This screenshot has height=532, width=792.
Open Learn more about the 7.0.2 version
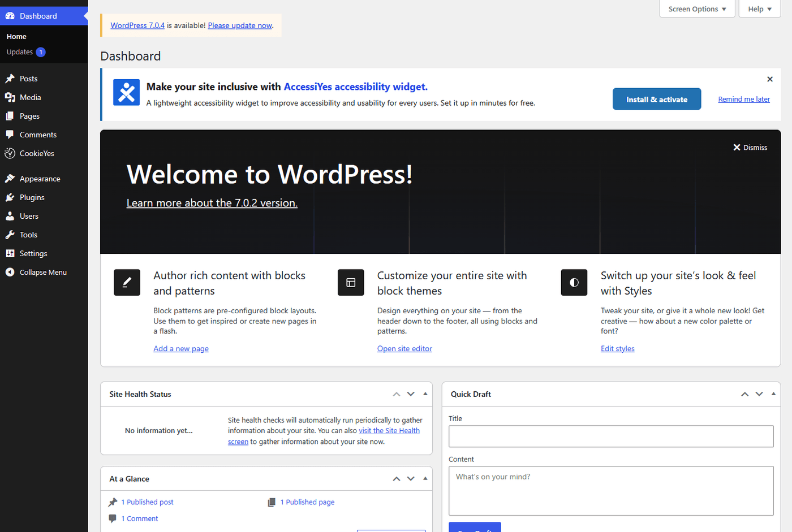(212, 203)
